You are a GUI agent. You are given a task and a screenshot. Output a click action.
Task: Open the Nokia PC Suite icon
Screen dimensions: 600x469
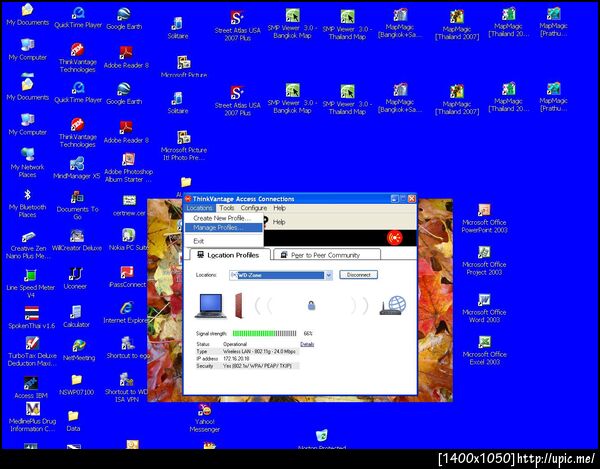[129, 239]
